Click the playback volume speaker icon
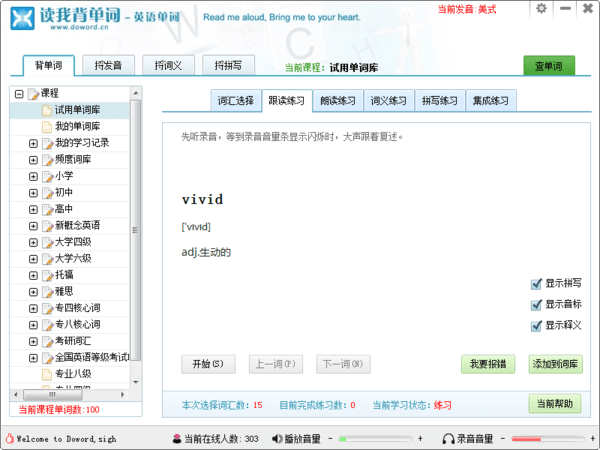Viewport: 600px width, 450px height. pos(276,439)
